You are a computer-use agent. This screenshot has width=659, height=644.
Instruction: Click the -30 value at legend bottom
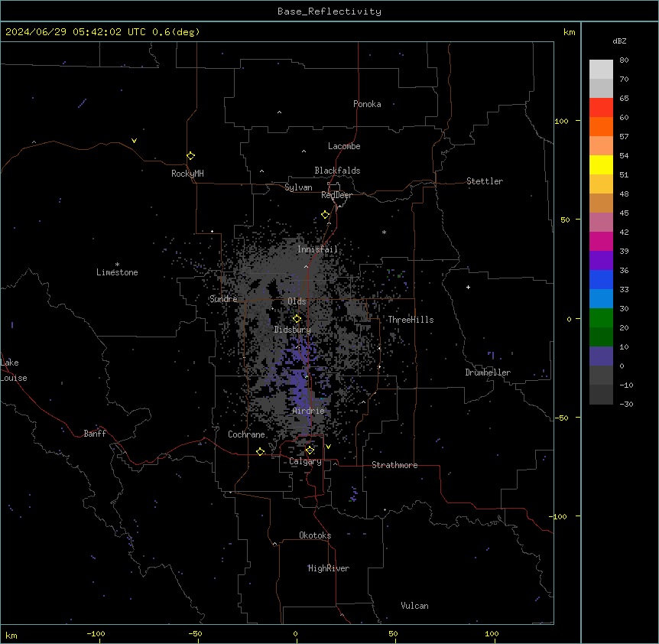pos(626,404)
